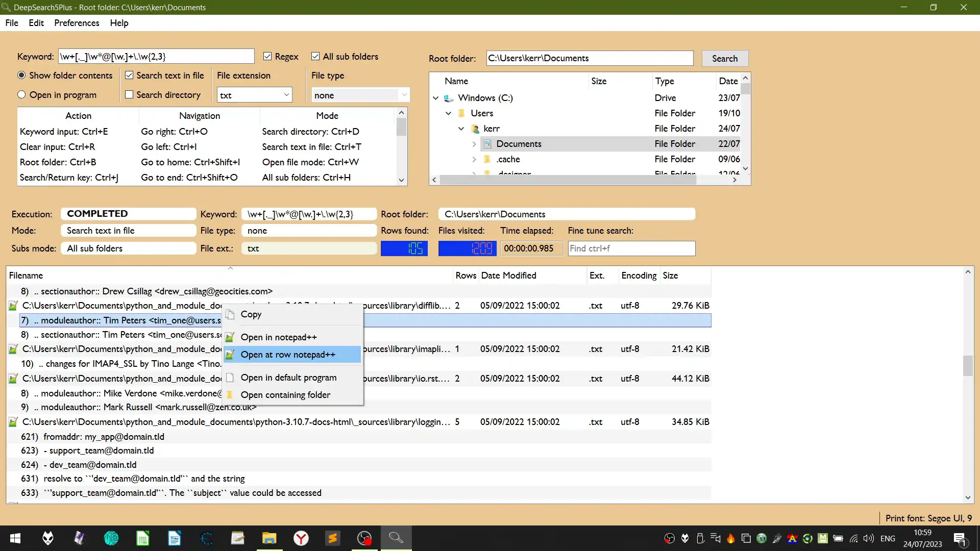980x551 pixels.
Task: Open LibreOffice Writer from the taskbar
Action: coord(174,538)
